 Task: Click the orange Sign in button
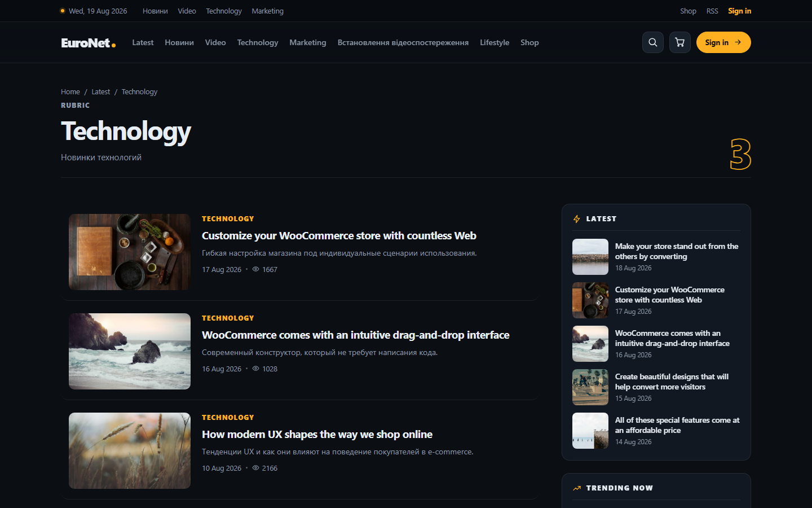[723, 42]
